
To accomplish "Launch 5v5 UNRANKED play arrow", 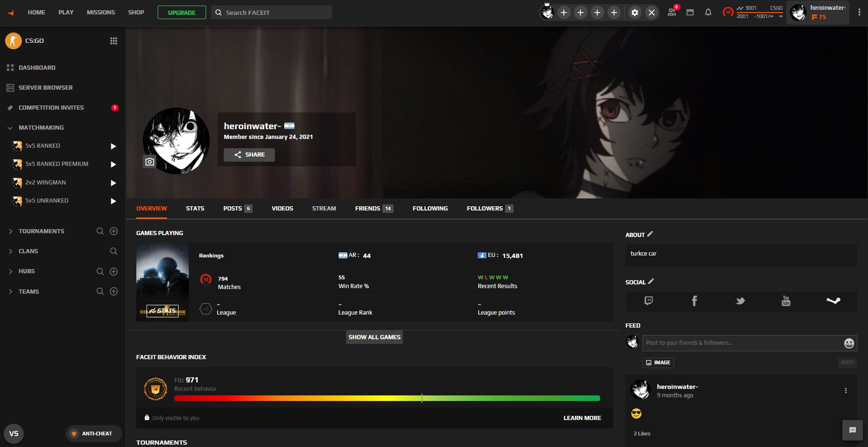I will tap(113, 201).
